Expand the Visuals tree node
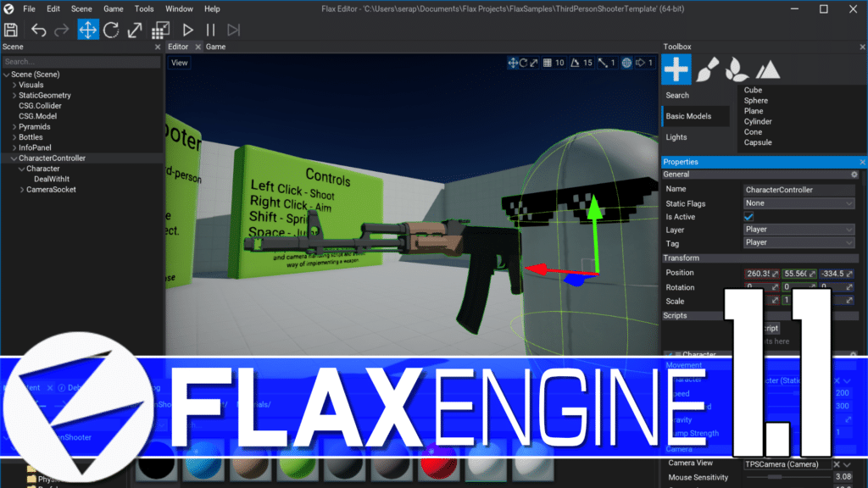Viewport: 868px width, 488px height. (14, 85)
